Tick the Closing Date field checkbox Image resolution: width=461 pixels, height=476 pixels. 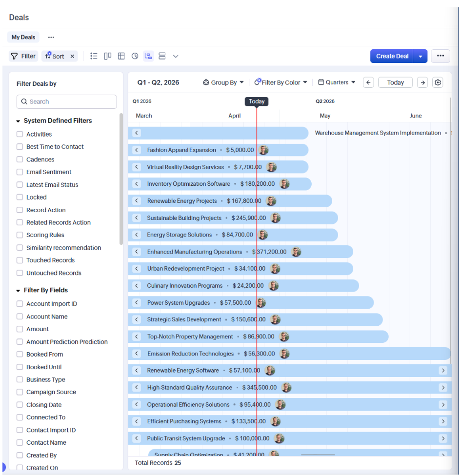point(20,405)
